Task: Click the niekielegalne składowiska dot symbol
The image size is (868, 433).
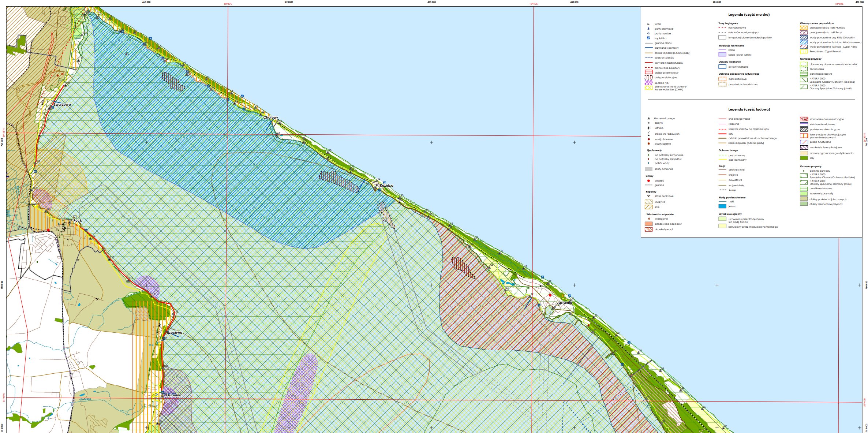Action: [648, 219]
